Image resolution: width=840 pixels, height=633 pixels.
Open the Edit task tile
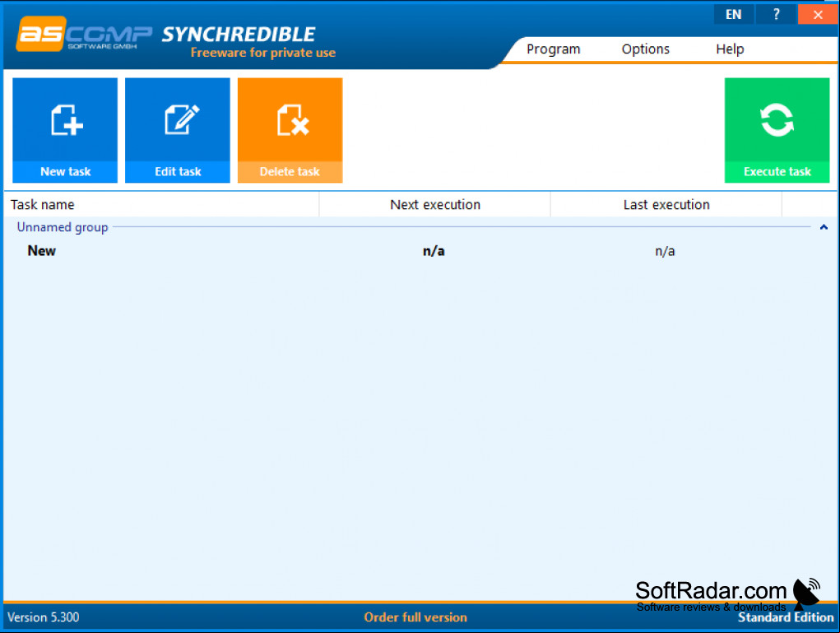pyautogui.click(x=178, y=130)
